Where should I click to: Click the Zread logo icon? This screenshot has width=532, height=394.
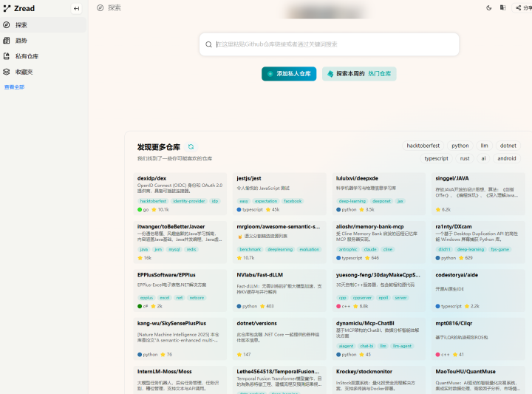7,9
